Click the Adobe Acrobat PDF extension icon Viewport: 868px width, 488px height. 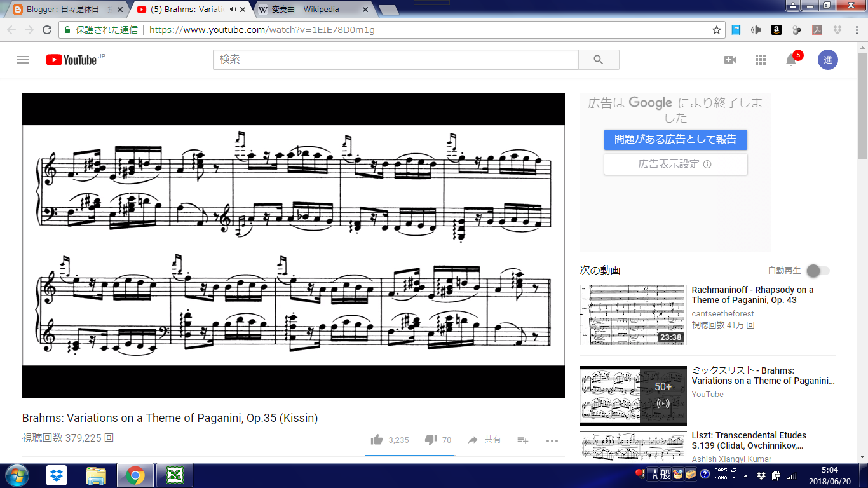point(817,30)
